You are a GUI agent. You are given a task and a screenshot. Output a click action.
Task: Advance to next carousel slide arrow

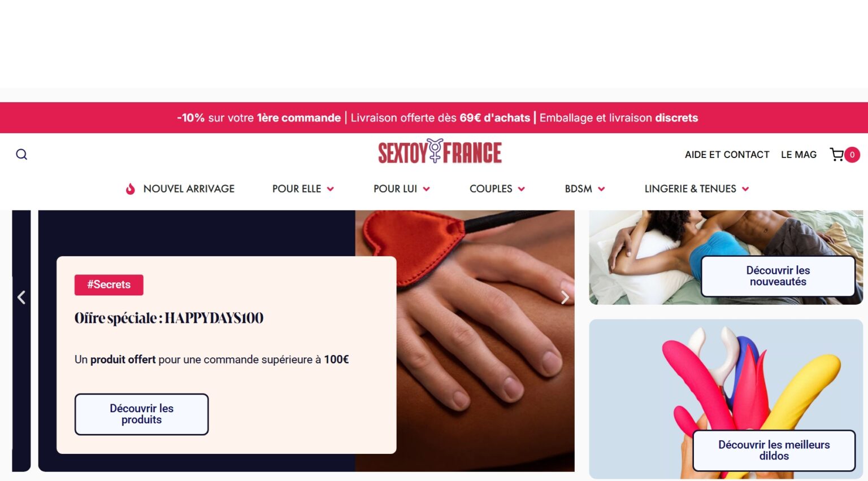[x=565, y=298]
